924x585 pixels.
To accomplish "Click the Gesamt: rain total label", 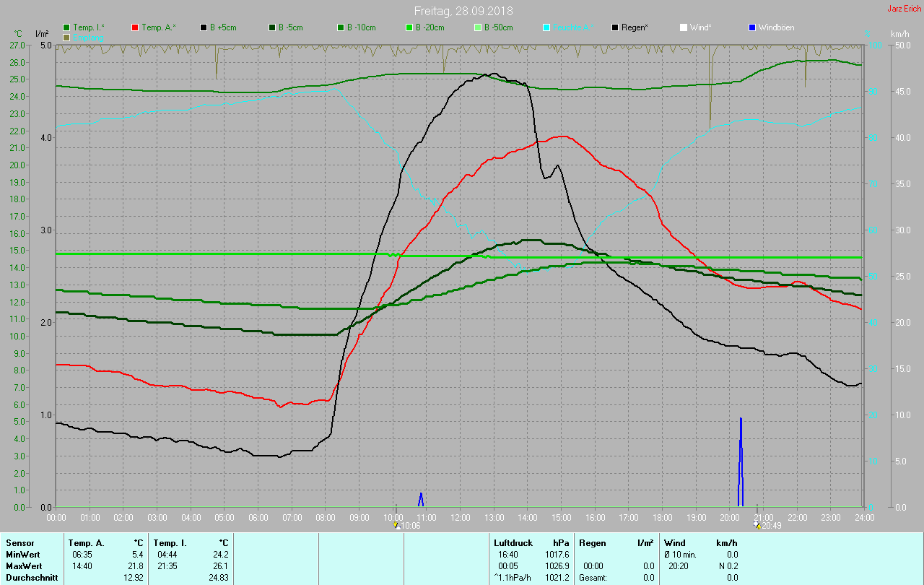I will pos(593,578).
